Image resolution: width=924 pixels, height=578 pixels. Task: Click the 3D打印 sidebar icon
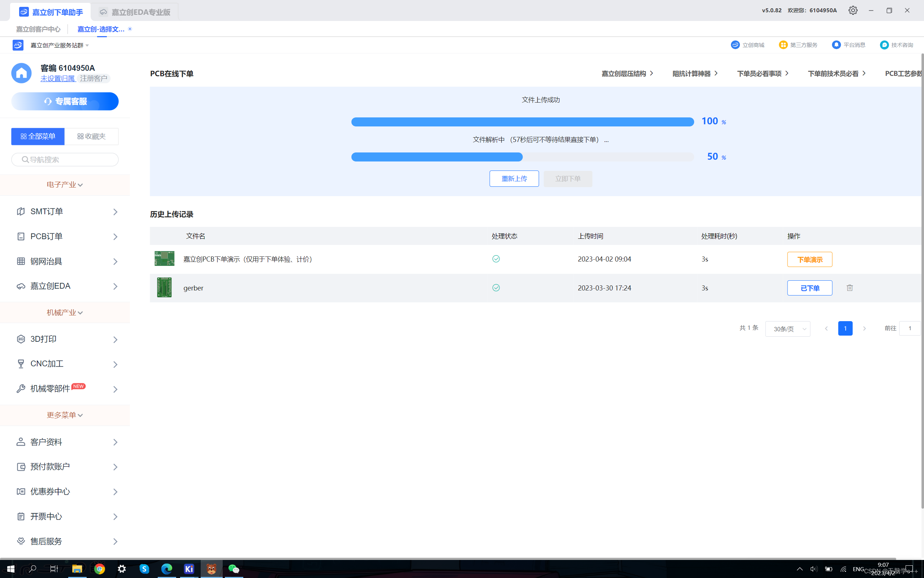21,339
